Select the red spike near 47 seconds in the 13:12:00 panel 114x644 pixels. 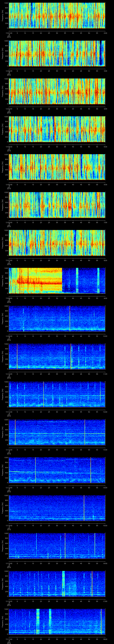point(85,432)
